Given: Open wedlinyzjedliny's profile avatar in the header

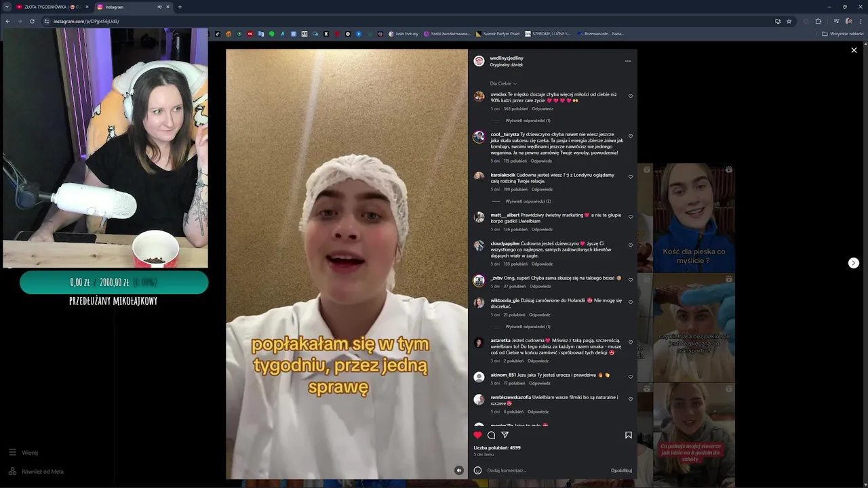Looking at the screenshot, I should click(x=479, y=61).
